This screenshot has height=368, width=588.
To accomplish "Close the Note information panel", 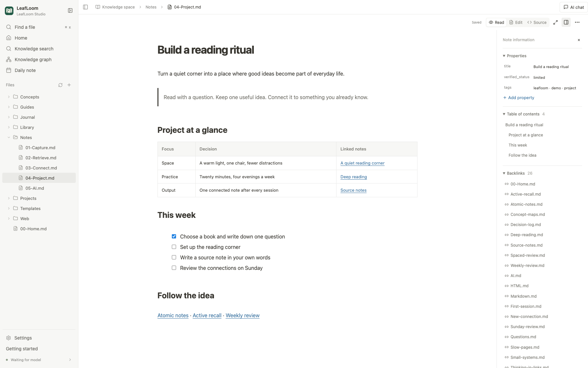I will coord(579,40).
